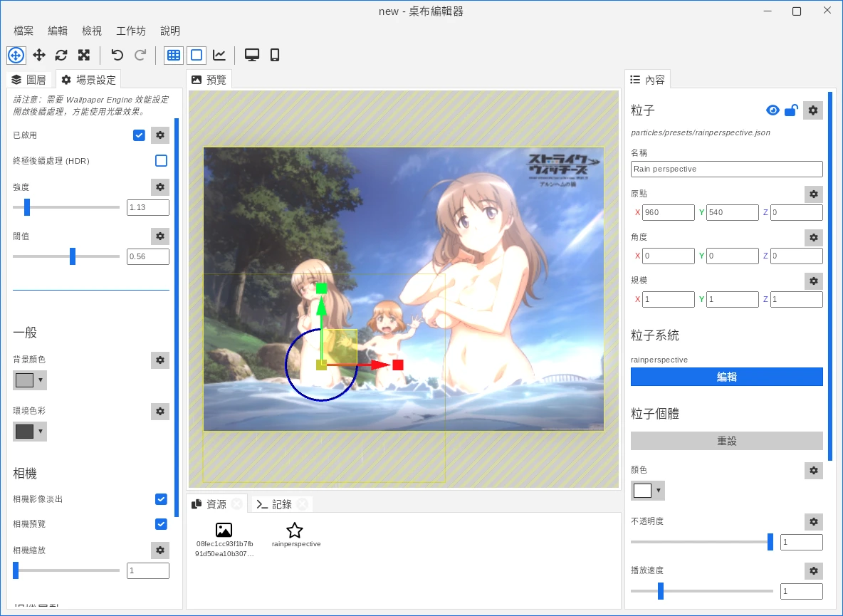This screenshot has width=843, height=616.
Task: Click the 強度 value field
Action: pos(148,207)
